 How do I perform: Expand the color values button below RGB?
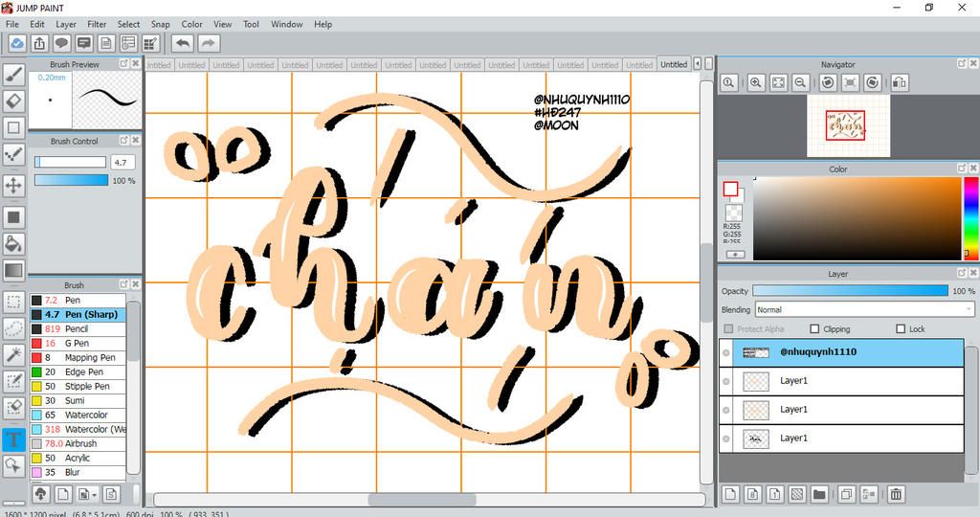(x=735, y=255)
